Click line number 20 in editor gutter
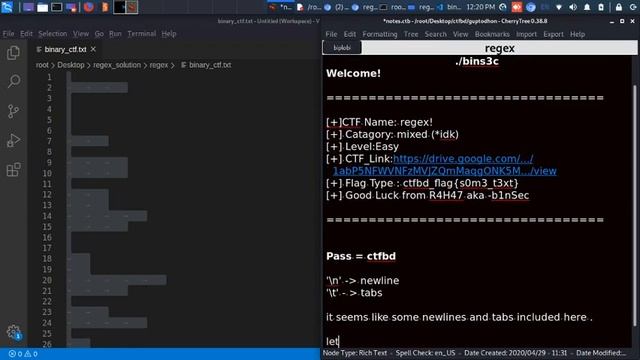This screenshot has width=640, height=360. click(x=47, y=280)
